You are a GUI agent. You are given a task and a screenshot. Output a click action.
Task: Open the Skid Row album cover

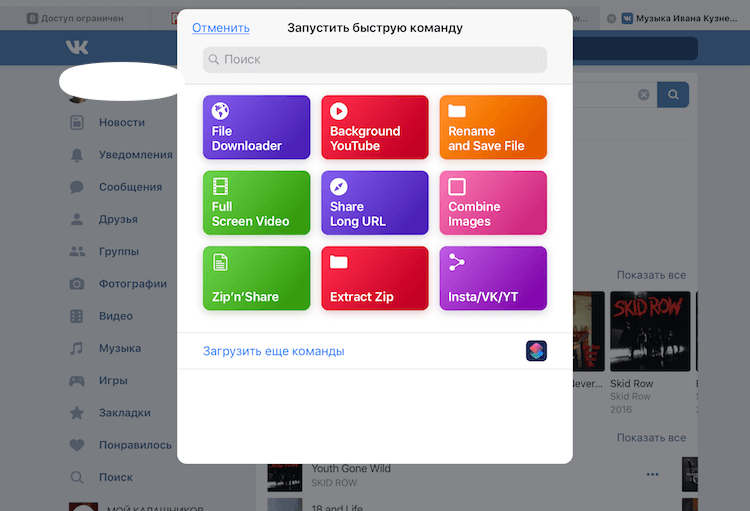point(650,331)
